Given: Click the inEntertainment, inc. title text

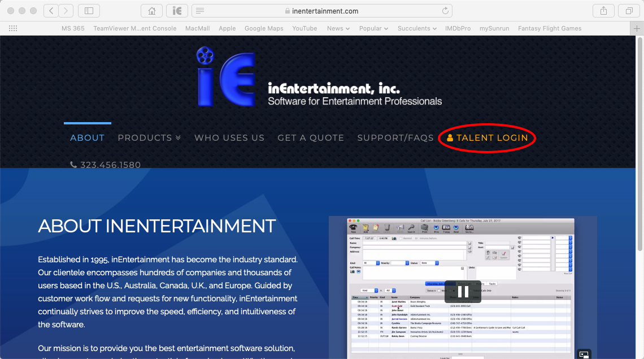Looking at the screenshot, I should [333, 88].
